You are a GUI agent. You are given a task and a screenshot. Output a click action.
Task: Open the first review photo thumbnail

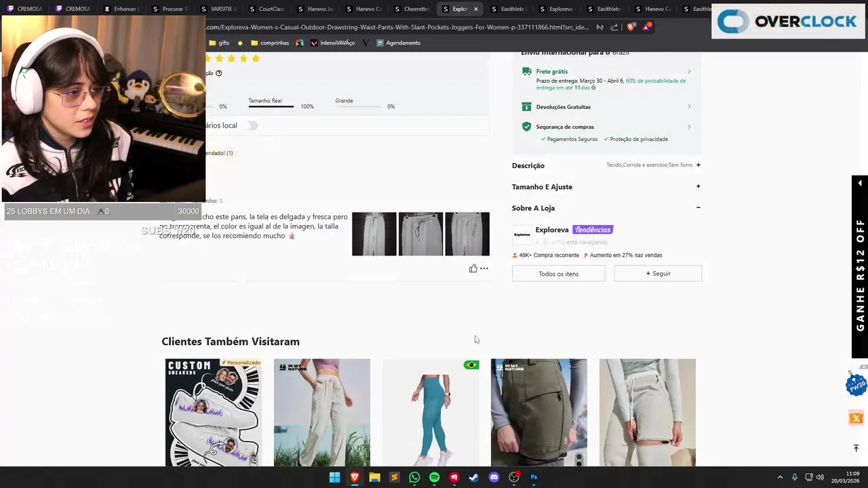374,234
